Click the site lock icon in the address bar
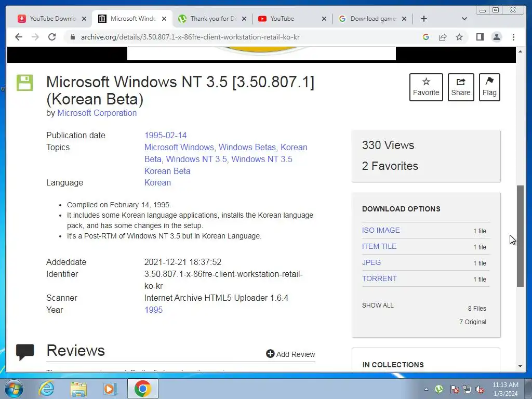The width and height of the screenshot is (532, 399). coord(72,37)
